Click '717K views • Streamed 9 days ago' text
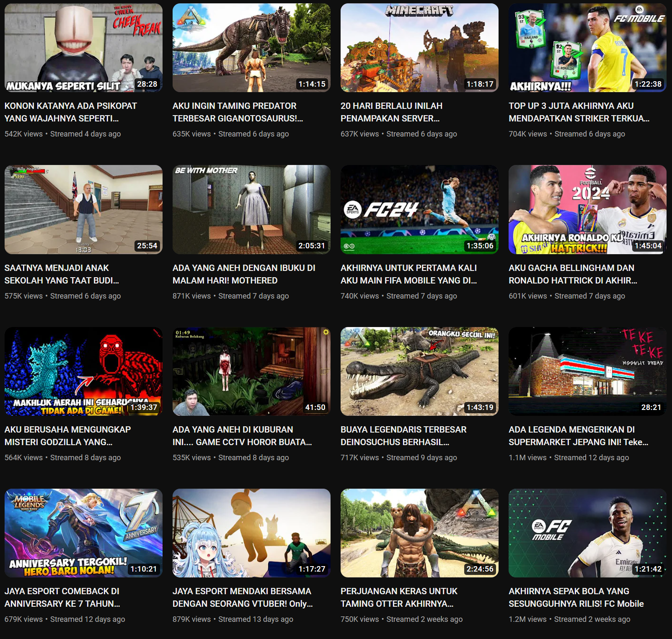The width and height of the screenshot is (672, 639). pos(399,458)
